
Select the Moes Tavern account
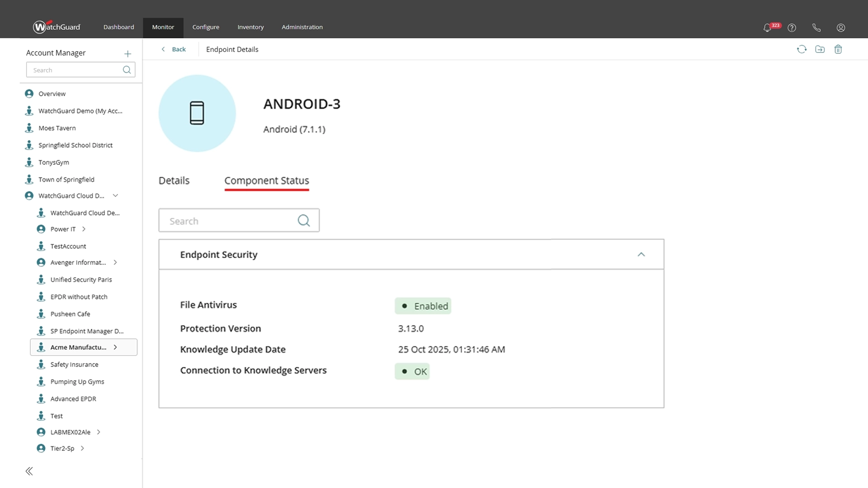[x=57, y=128]
